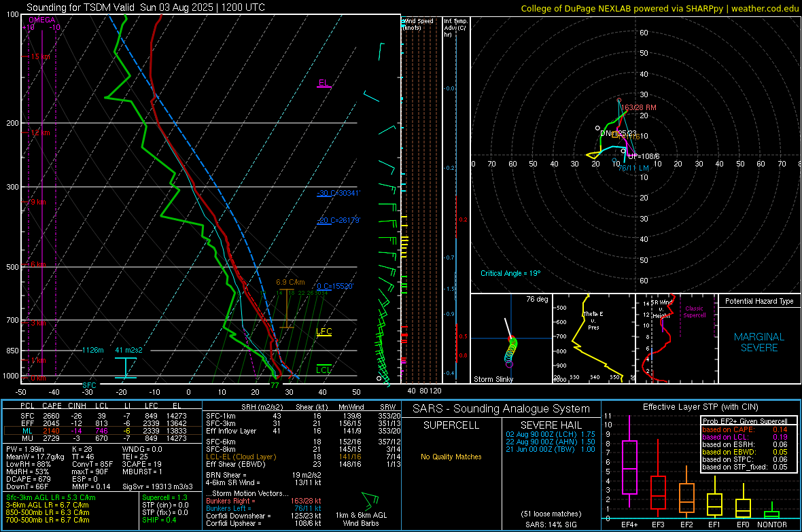Click the 700-500mb LR = 6.7 C/km line

(x=48, y=520)
